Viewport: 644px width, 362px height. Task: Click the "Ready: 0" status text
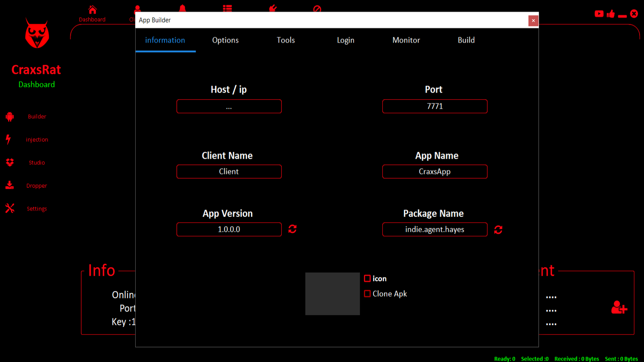505,359
